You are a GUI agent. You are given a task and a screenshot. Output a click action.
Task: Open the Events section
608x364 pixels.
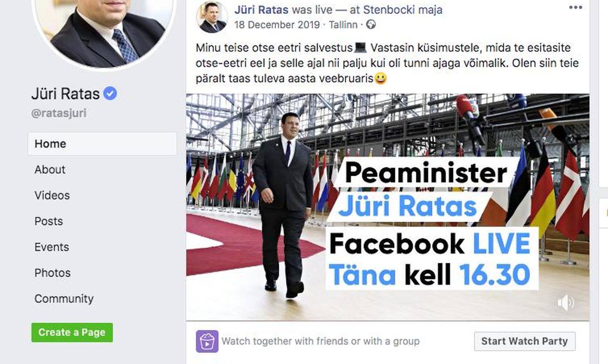(51, 247)
